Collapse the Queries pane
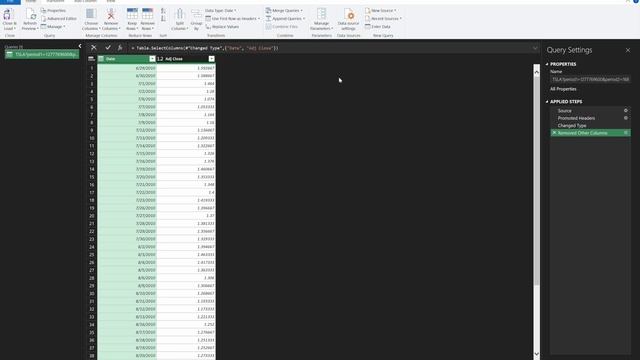The height and width of the screenshot is (360, 640). 80,46
